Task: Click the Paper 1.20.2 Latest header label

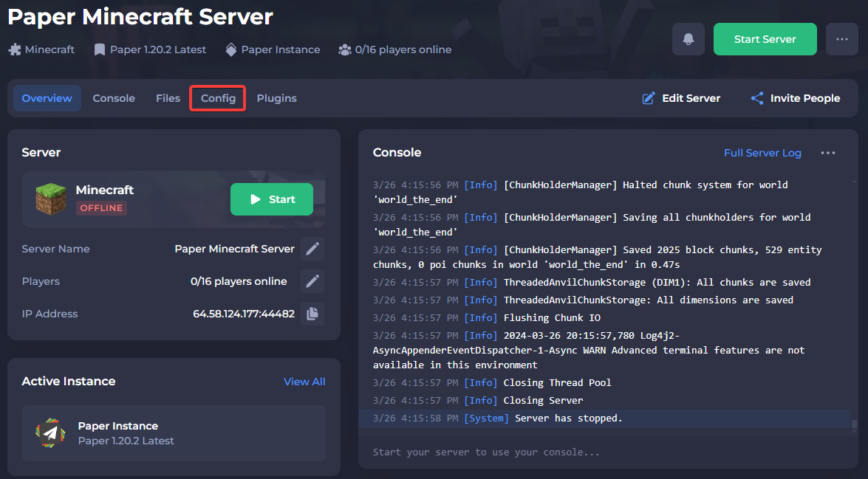Action: tap(150, 49)
